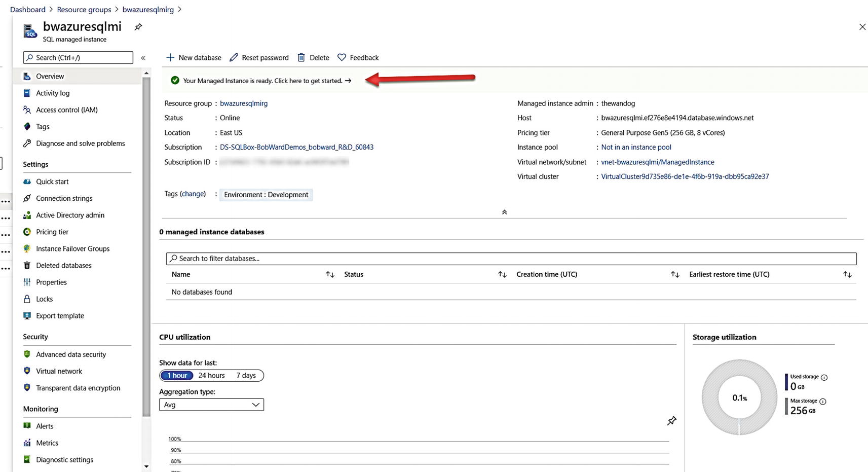Open Advanced data security shield icon
This screenshot has width=868, height=472.
(x=27, y=354)
